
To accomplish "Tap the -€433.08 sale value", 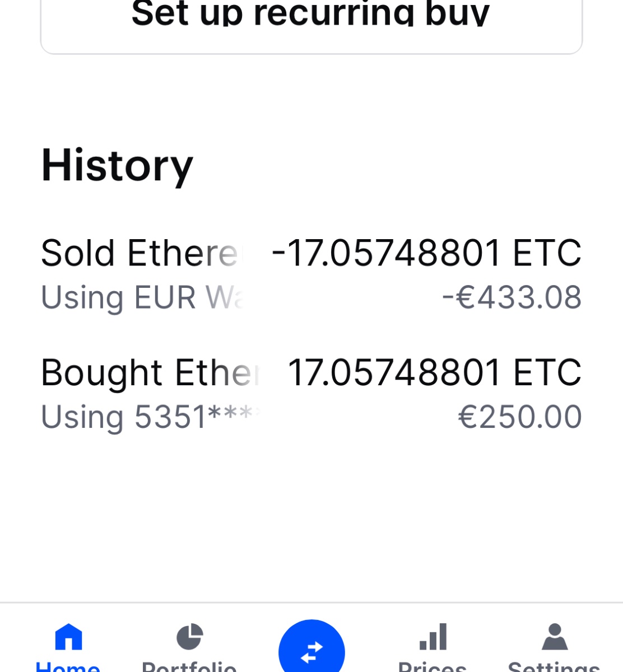I will point(512,297).
